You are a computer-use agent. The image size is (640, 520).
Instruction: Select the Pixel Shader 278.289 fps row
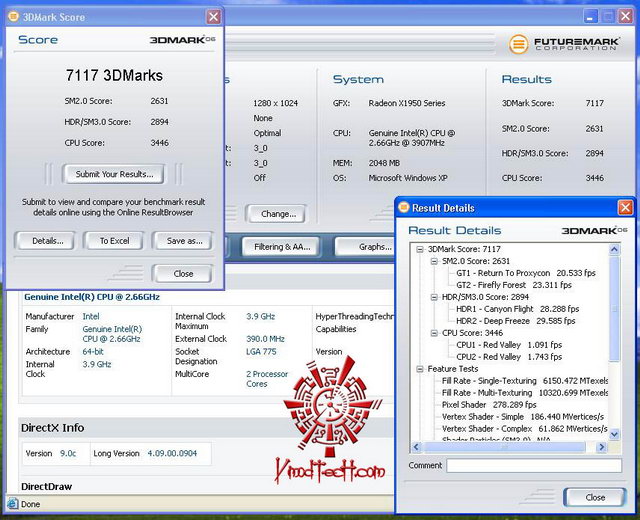(489, 405)
